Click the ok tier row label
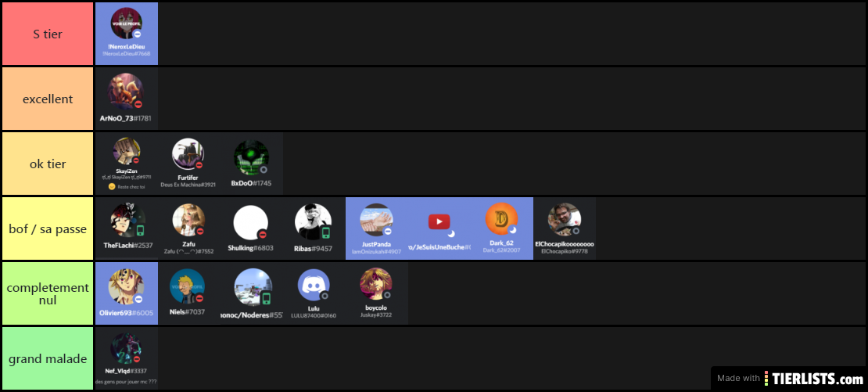The width and height of the screenshot is (868, 392). pos(48,164)
